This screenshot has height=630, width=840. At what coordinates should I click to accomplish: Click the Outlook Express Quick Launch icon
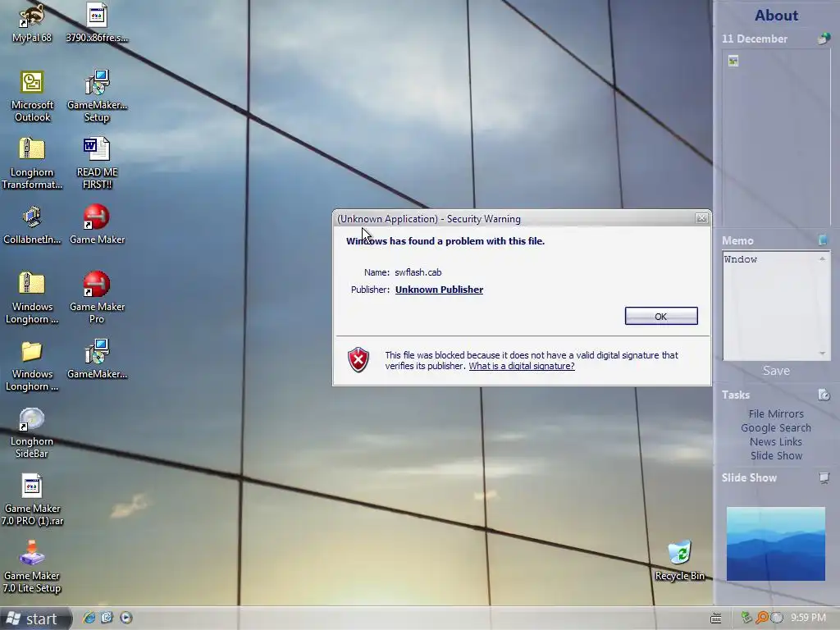(x=107, y=618)
